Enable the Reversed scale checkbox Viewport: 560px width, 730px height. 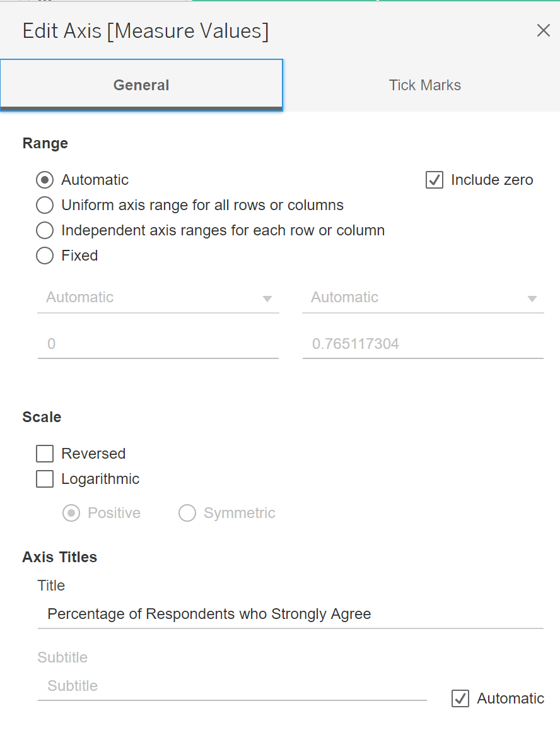pyautogui.click(x=45, y=454)
